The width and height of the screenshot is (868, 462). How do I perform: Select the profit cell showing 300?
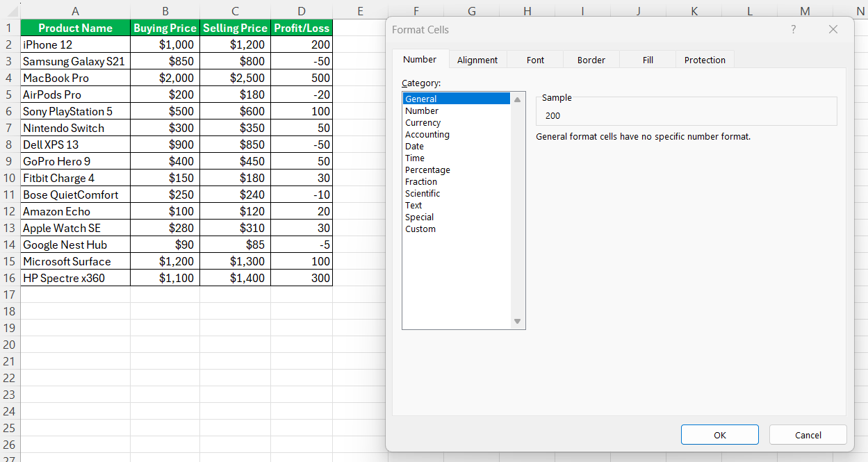click(x=302, y=278)
